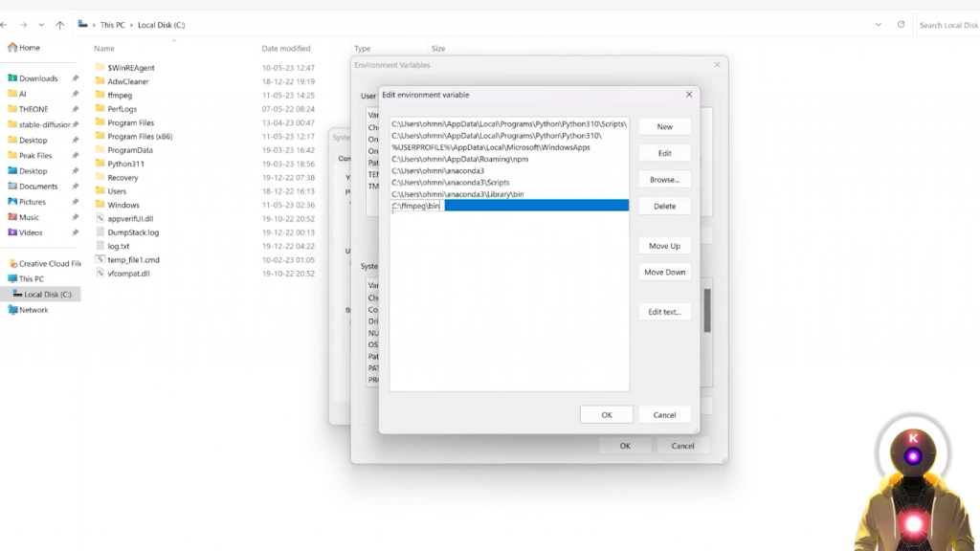Click the forward navigation arrow in Explorer
This screenshot has height=551, width=980.
(x=23, y=25)
